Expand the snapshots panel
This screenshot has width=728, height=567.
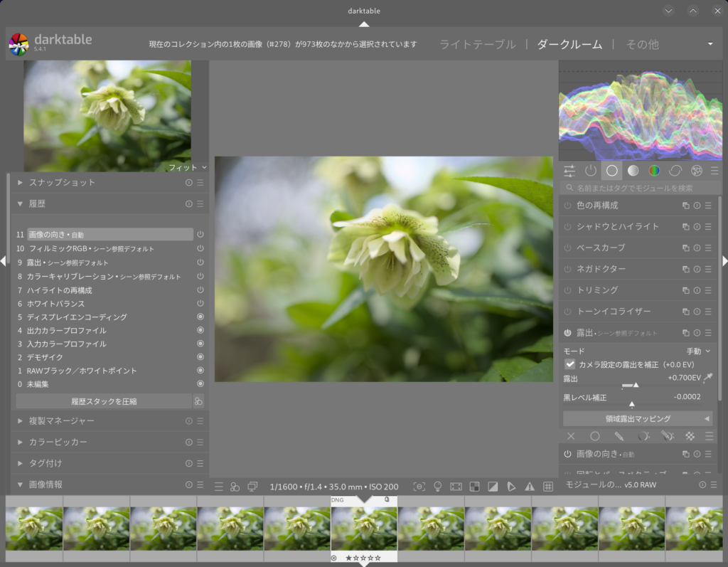(x=62, y=183)
